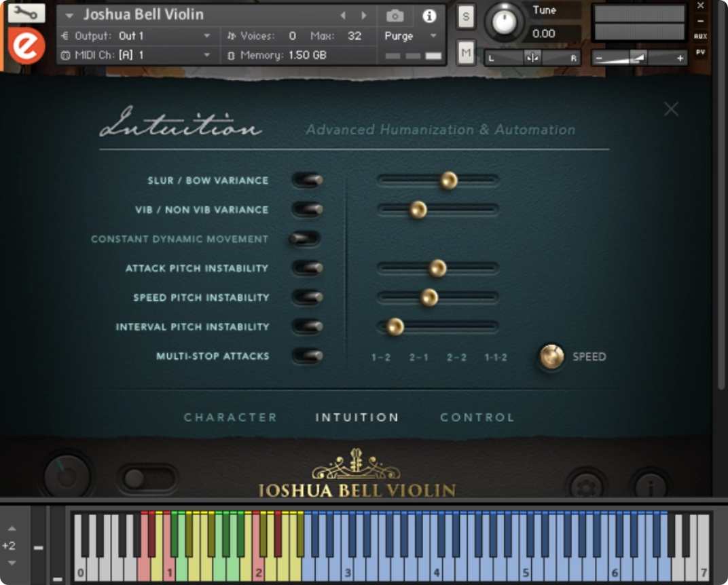This screenshot has height=585, width=728.
Task: Shift keyboard octave down arrow
Action: click(x=12, y=563)
